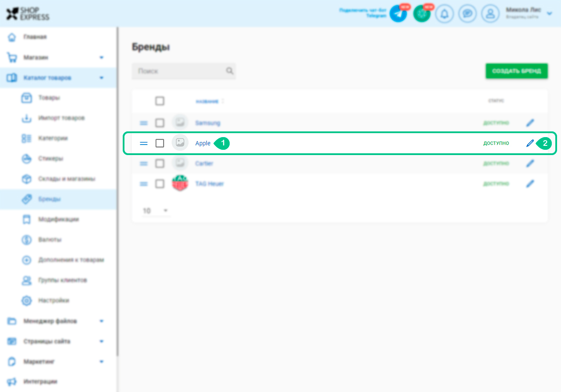Click the Интеграции megaphone icon
561x392 pixels.
click(12, 381)
